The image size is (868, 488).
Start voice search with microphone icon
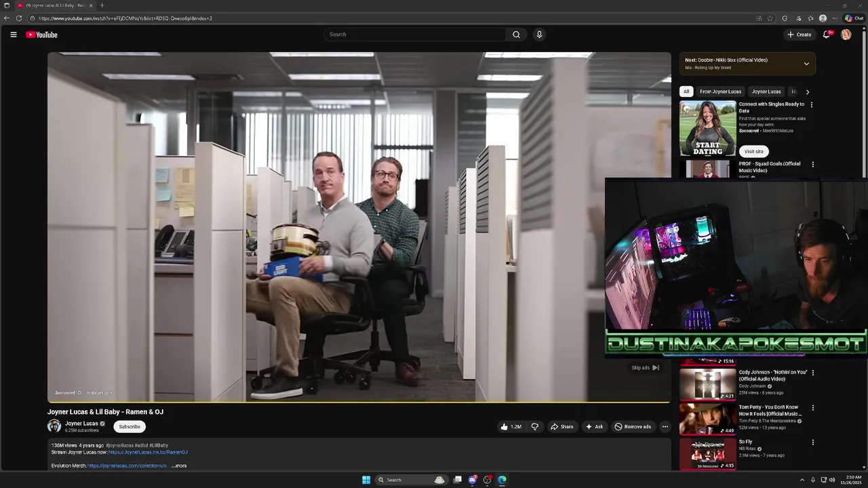(x=539, y=35)
